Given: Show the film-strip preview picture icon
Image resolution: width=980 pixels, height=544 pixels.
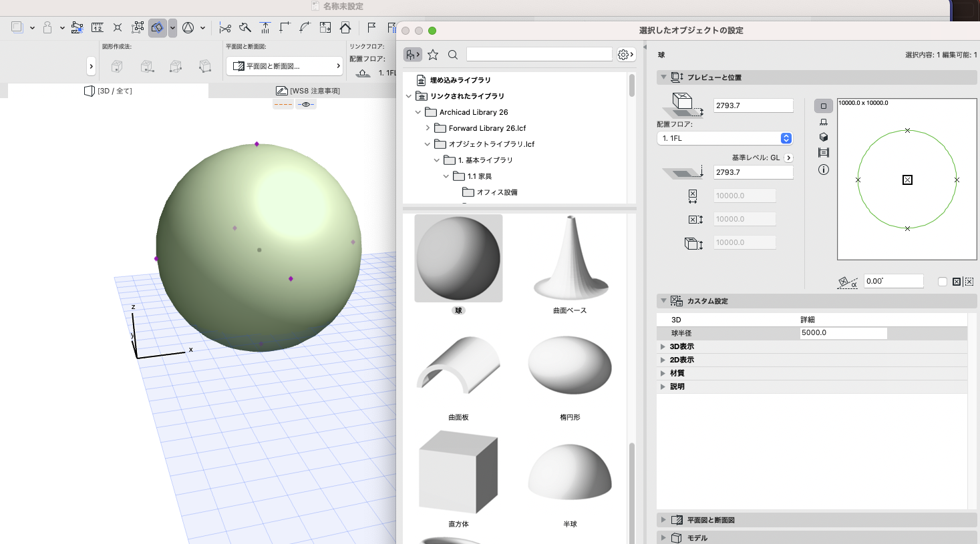Looking at the screenshot, I should [823, 153].
